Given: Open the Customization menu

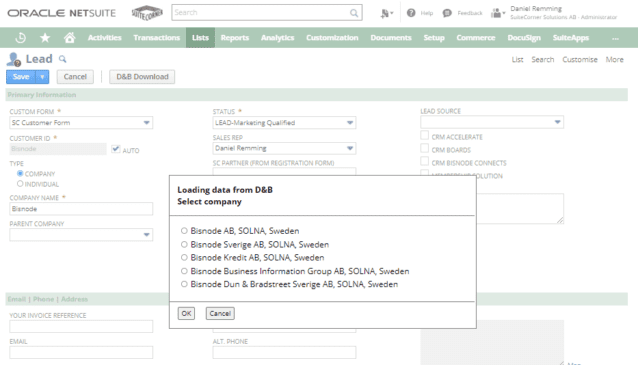Looking at the screenshot, I should pyautogui.click(x=332, y=38).
